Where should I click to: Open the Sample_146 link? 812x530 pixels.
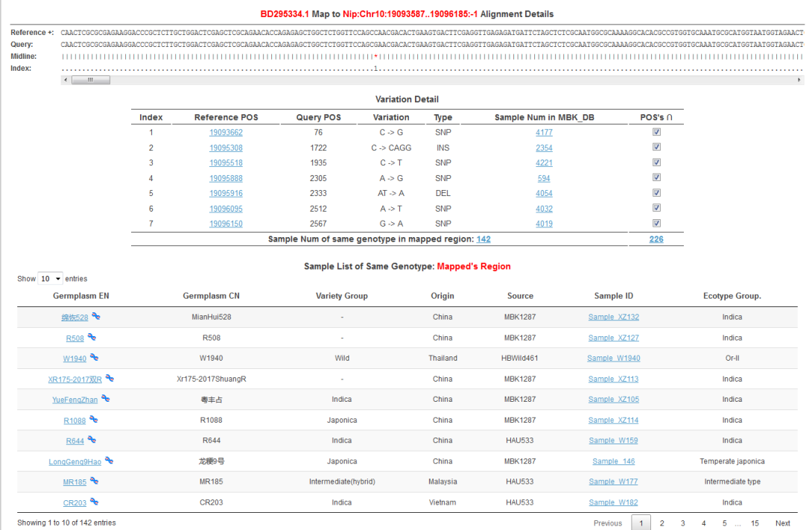click(x=613, y=461)
